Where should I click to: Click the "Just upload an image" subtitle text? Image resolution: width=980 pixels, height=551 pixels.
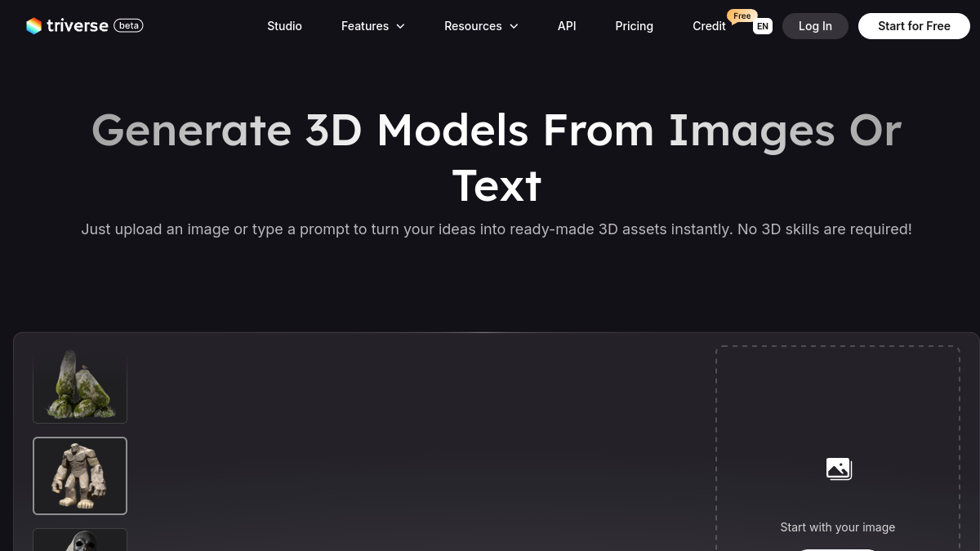pyautogui.click(x=497, y=229)
